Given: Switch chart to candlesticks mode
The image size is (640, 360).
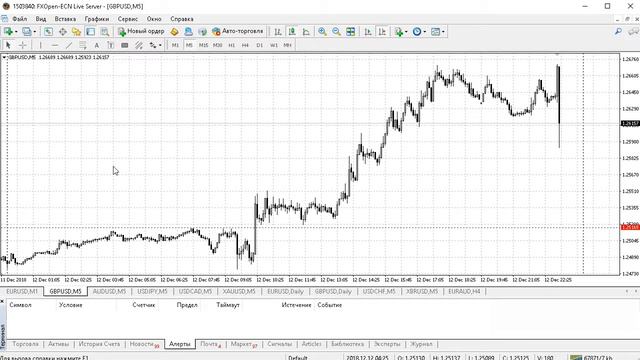Looking at the screenshot, I should click(x=292, y=31).
